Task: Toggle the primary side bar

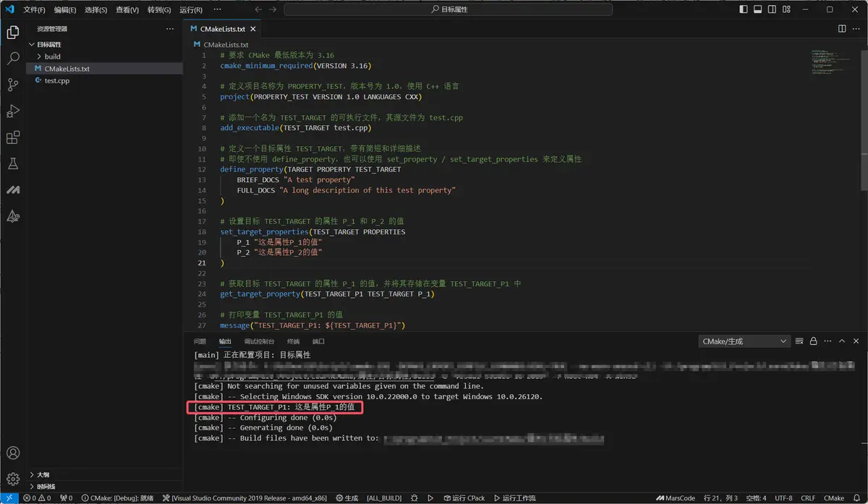Action: point(744,9)
